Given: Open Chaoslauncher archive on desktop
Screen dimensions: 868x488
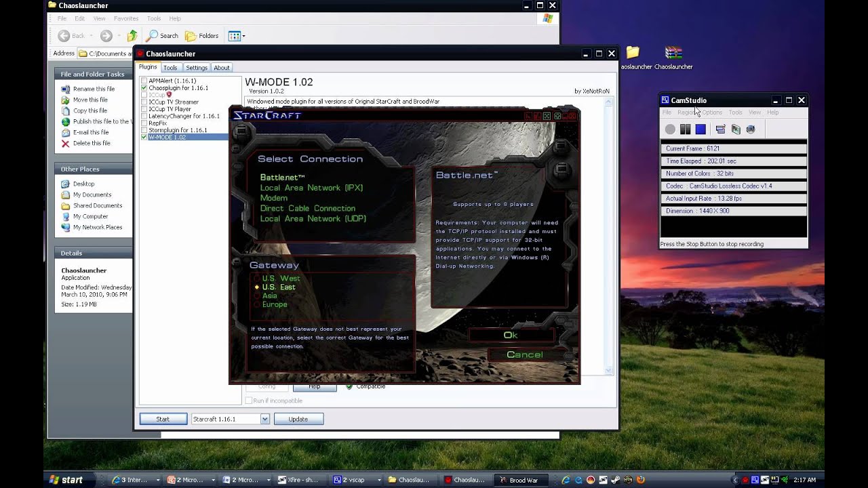Looking at the screenshot, I should pos(673,58).
